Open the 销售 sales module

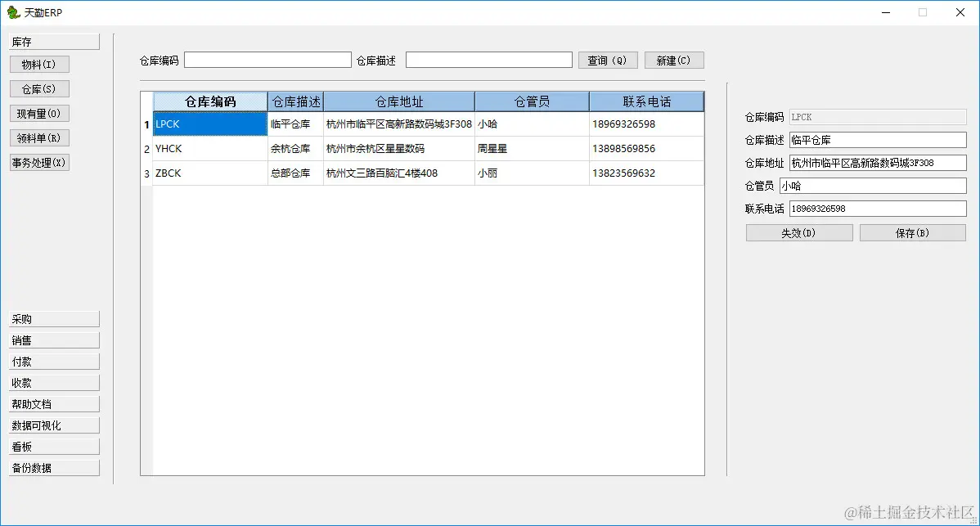click(53, 339)
